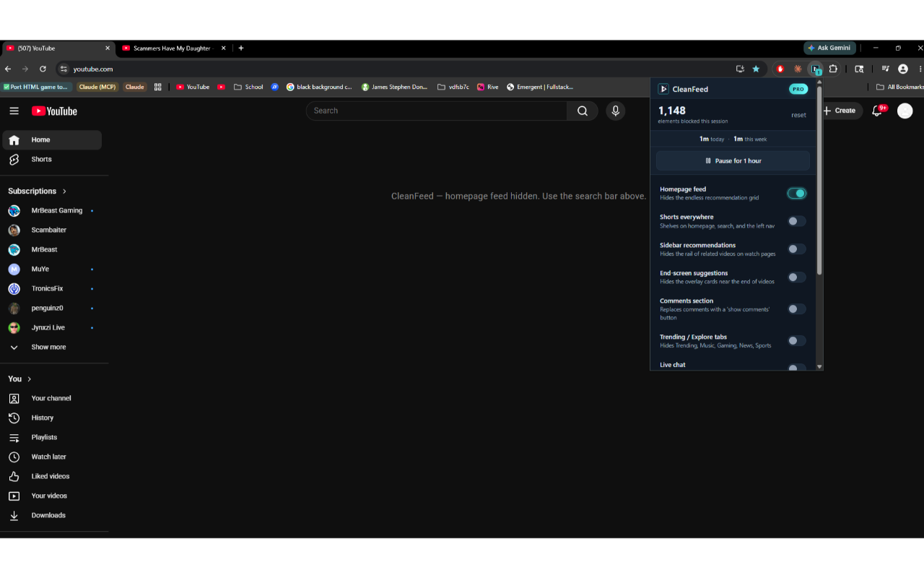The width and height of the screenshot is (924, 578).
Task: Click the search magnifier button
Action: pyautogui.click(x=583, y=111)
